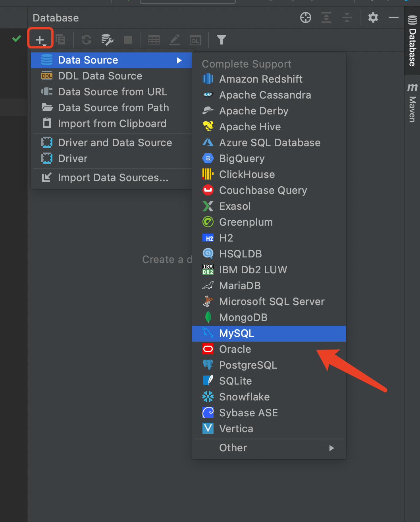The height and width of the screenshot is (522, 420).
Task: Click the Refresh icon in Database toolbar
Action: 87,39
